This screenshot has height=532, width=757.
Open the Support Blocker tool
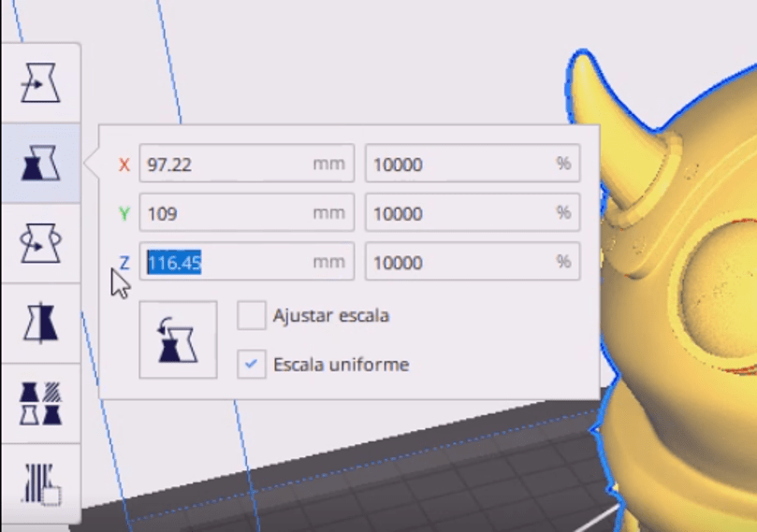40,483
